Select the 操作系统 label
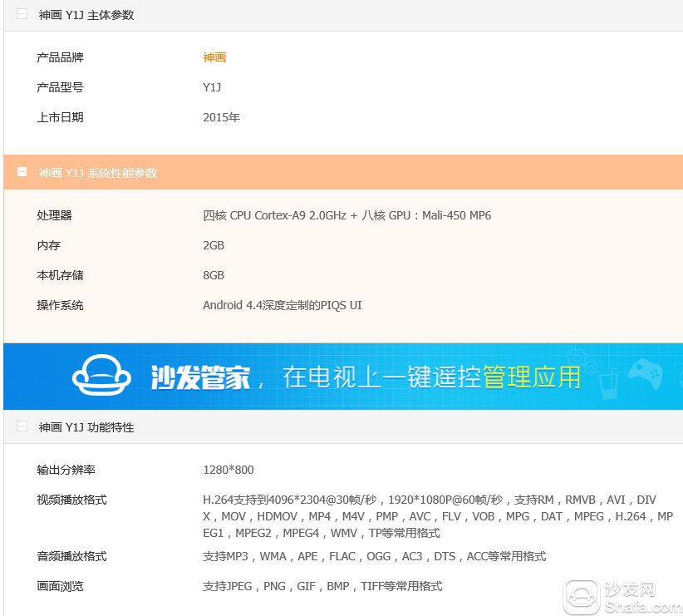The width and height of the screenshot is (683, 616). [x=60, y=306]
